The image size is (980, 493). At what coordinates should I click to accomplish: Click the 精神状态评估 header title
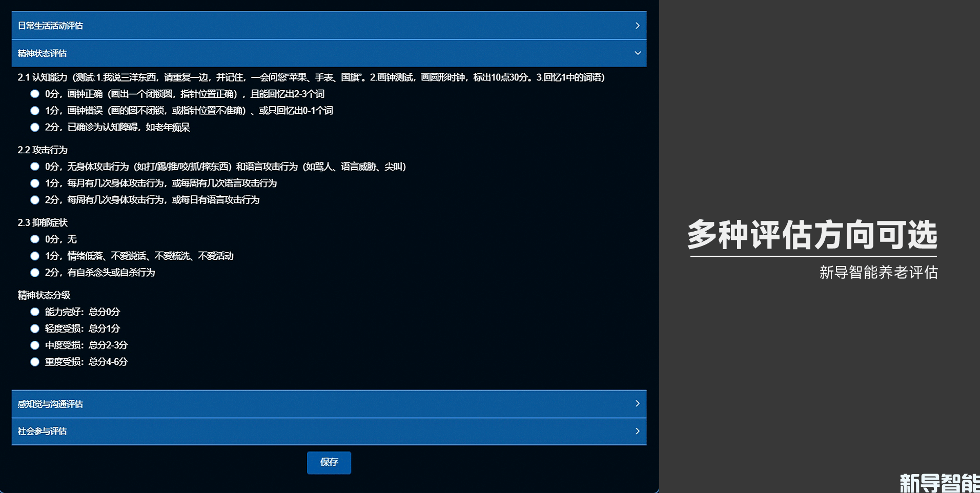[42, 53]
